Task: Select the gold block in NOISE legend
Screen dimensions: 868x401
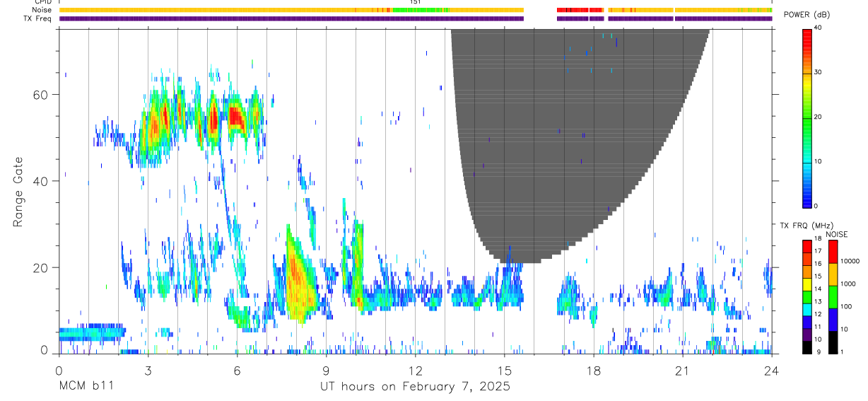Action: tap(833, 274)
